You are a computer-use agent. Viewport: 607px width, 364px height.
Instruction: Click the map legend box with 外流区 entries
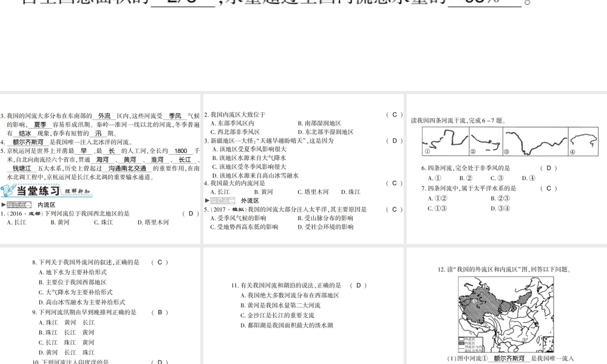[x=470, y=344]
